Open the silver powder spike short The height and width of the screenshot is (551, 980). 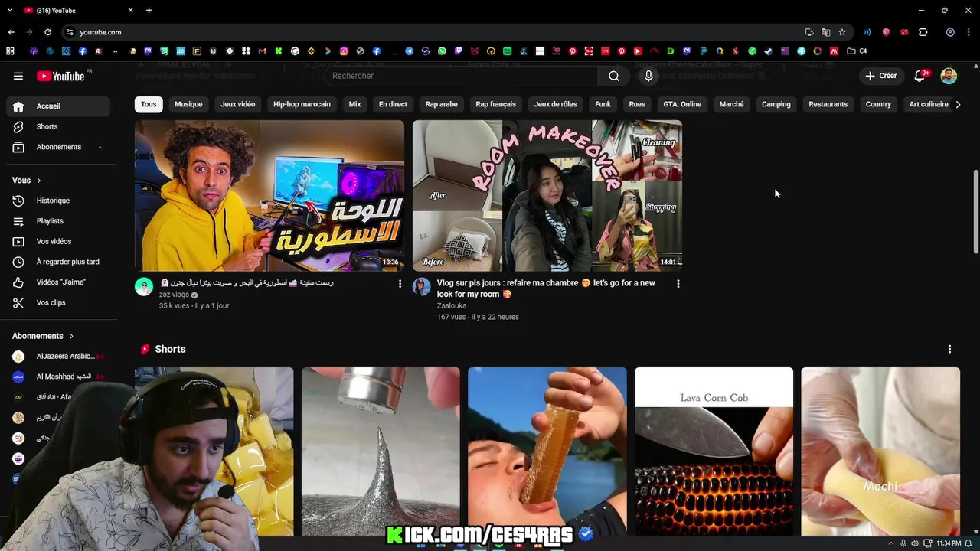(x=381, y=452)
